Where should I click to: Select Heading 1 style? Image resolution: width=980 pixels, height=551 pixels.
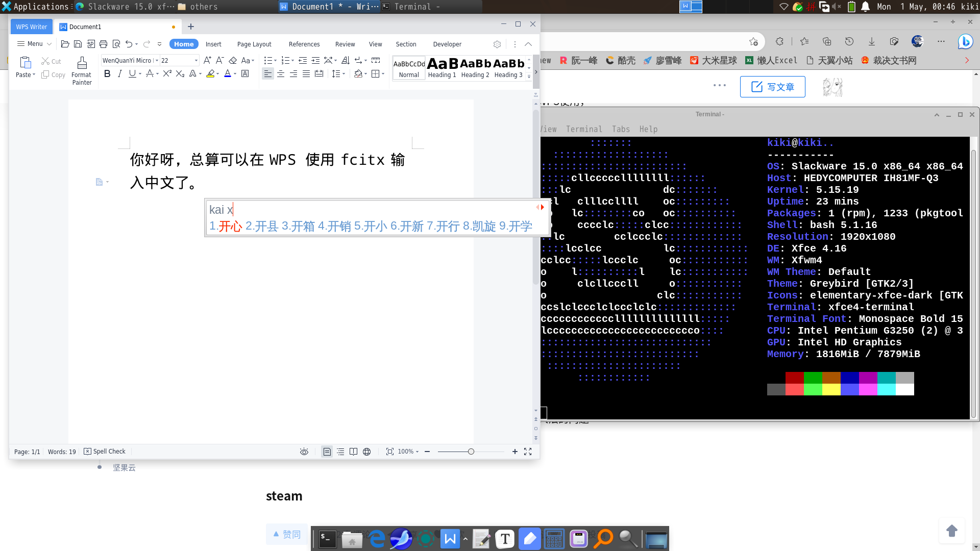(441, 68)
